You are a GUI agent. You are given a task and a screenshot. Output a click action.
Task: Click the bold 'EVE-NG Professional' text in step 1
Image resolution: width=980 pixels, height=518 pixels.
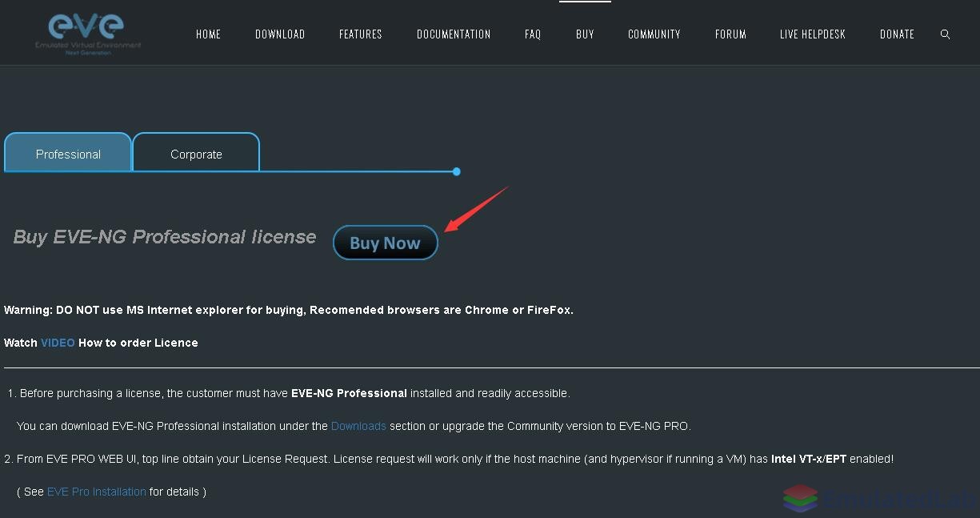[x=349, y=393]
